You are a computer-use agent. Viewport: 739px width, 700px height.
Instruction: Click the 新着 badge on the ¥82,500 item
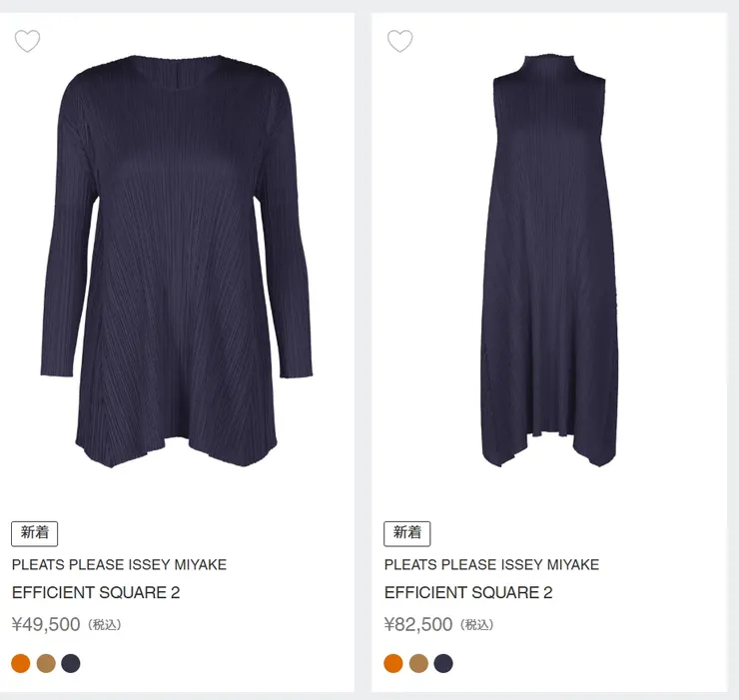point(407,533)
